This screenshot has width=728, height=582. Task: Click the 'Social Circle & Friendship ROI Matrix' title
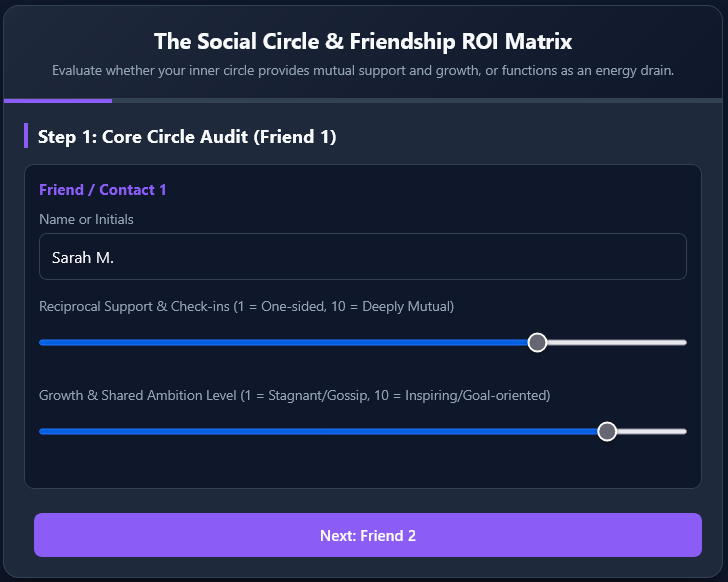[363, 41]
